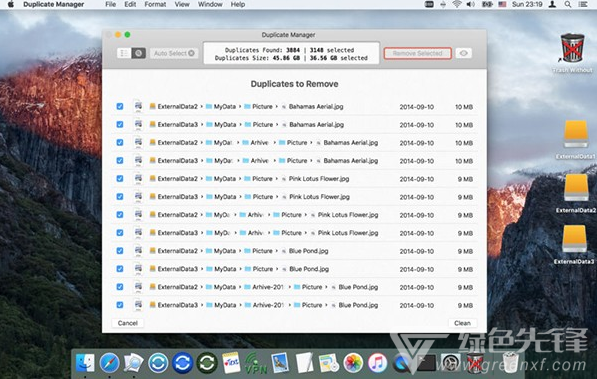Open the paper-and-pen dock icon
The width and height of the screenshot is (597, 379).
[x=304, y=363]
